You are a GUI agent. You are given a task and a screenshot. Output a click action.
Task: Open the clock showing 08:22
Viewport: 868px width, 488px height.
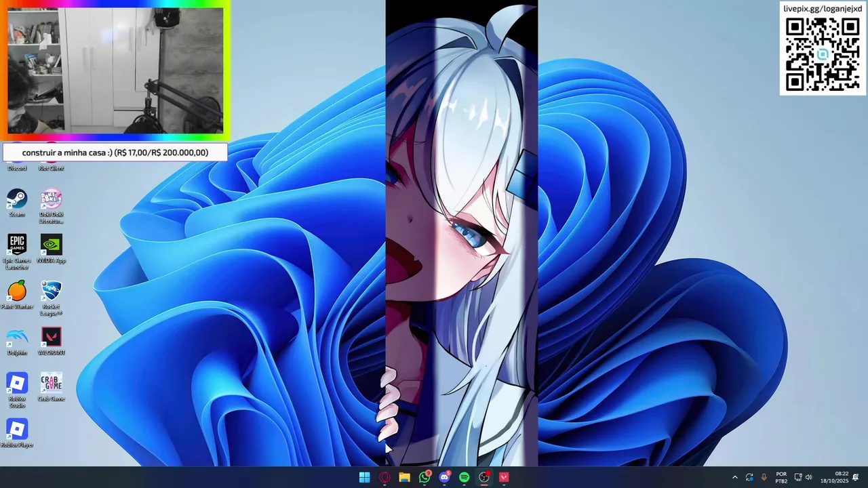[x=834, y=477]
